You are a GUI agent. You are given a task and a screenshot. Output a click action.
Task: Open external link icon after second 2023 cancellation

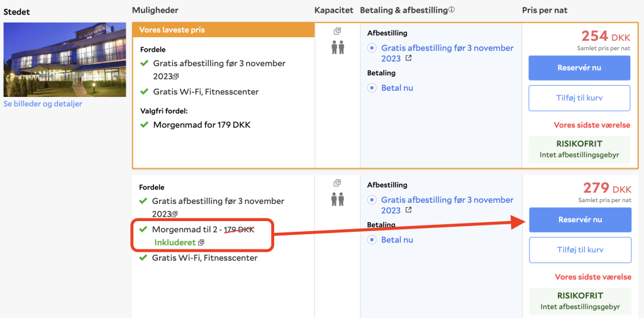408,210
